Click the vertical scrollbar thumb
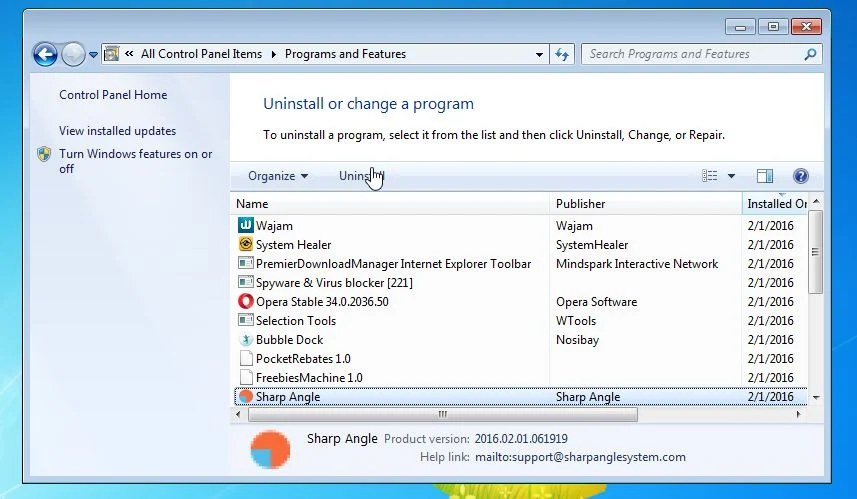857x499 pixels. (815, 251)
